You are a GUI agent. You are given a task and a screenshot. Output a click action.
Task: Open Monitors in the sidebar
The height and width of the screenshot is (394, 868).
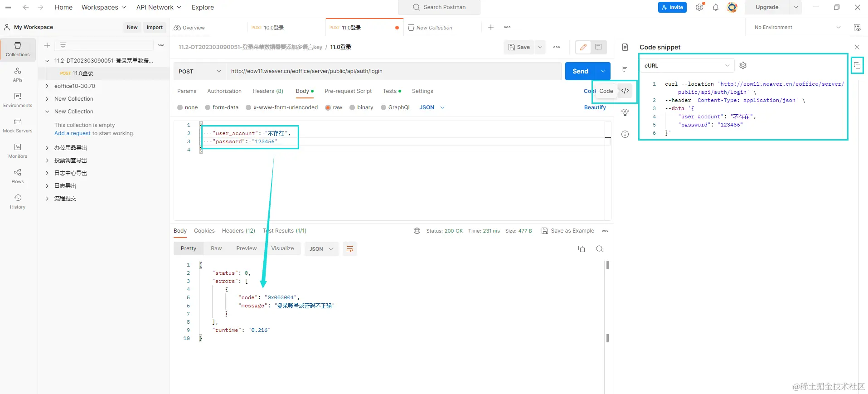pyautogui.click(x=18, y=151)
